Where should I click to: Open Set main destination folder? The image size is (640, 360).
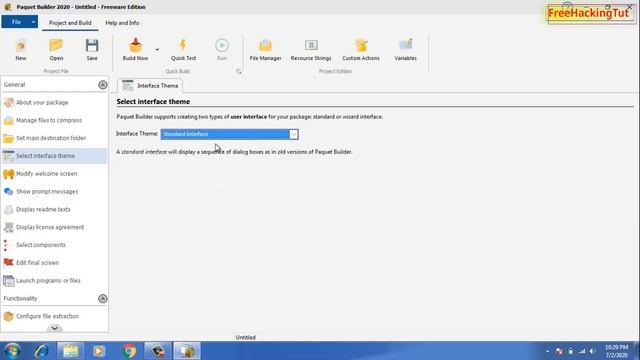[54, 138]
